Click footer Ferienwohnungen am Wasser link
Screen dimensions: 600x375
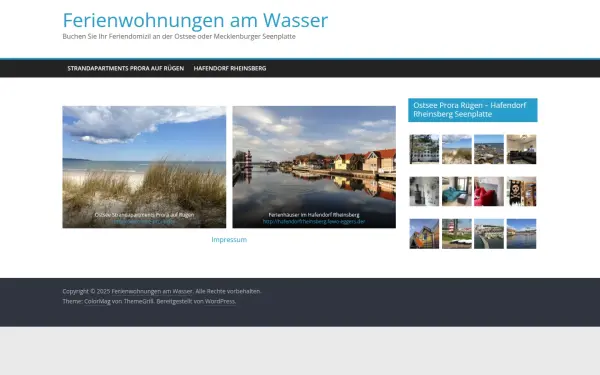click(x=152, y=291)
